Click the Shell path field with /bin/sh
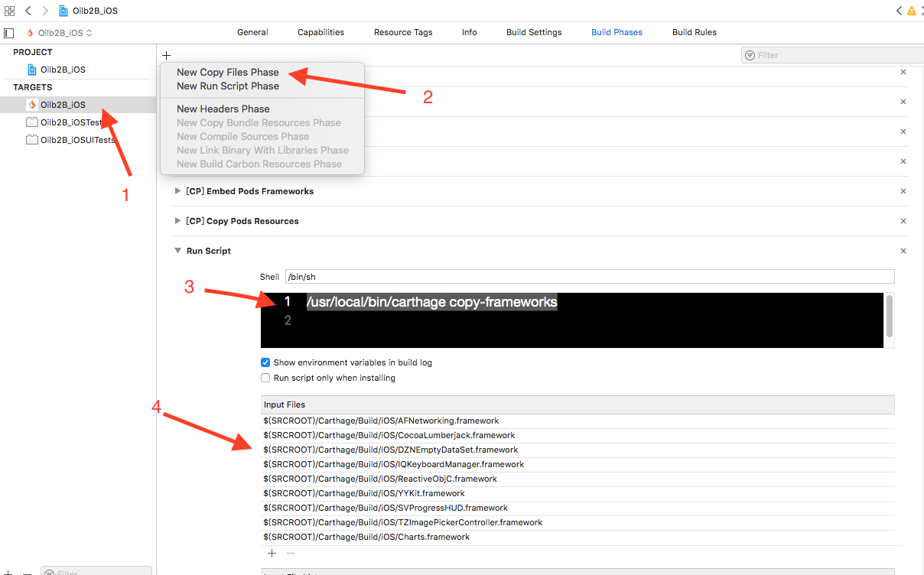The image size is (924, 575). tap(589, 277)
